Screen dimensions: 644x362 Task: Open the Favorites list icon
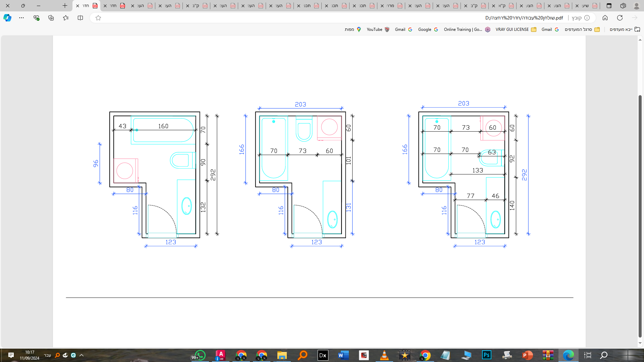point(66,18)
